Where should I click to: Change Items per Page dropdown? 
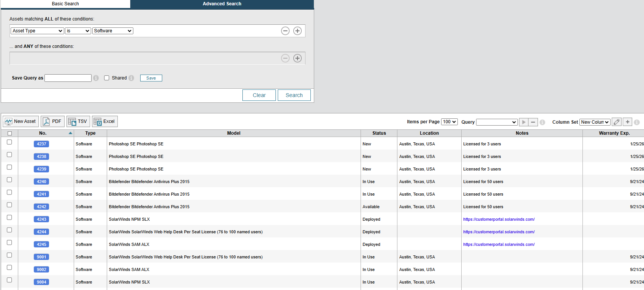(x=449, y=122)
